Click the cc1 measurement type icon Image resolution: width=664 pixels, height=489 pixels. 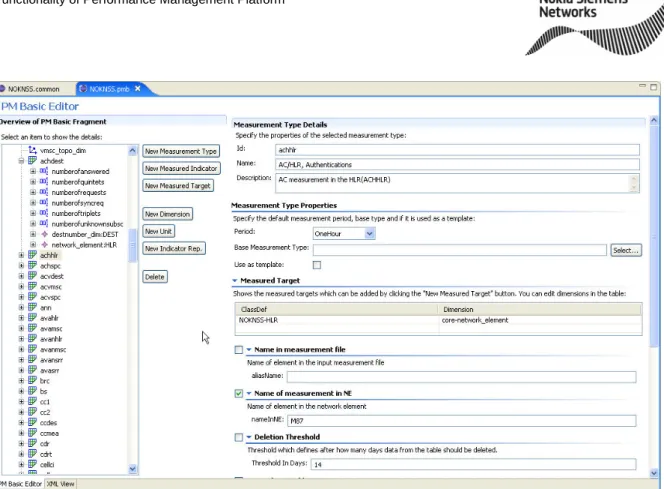33,401
